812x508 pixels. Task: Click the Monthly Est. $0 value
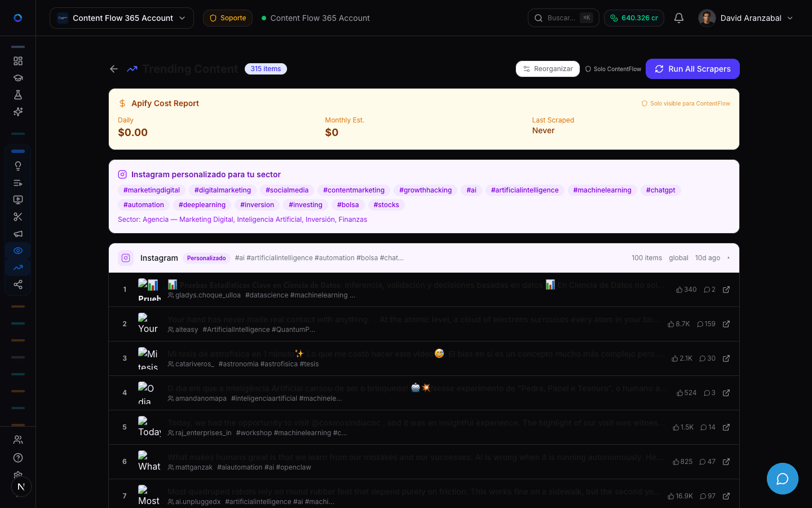[332, 133]
